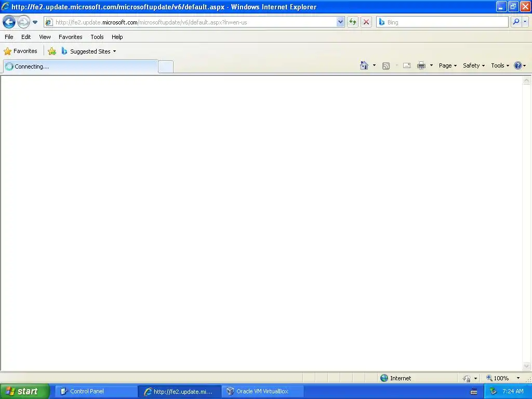Select the Connecting... tab
The height and width of the screenshot is (399, 532).
81,66
